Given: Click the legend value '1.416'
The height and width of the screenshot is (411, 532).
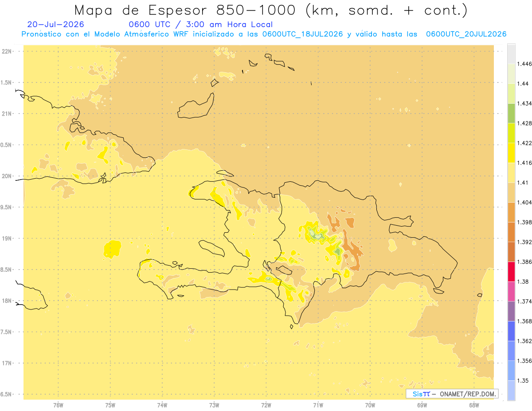Looking at the screenshot, I should click(524, 163).
